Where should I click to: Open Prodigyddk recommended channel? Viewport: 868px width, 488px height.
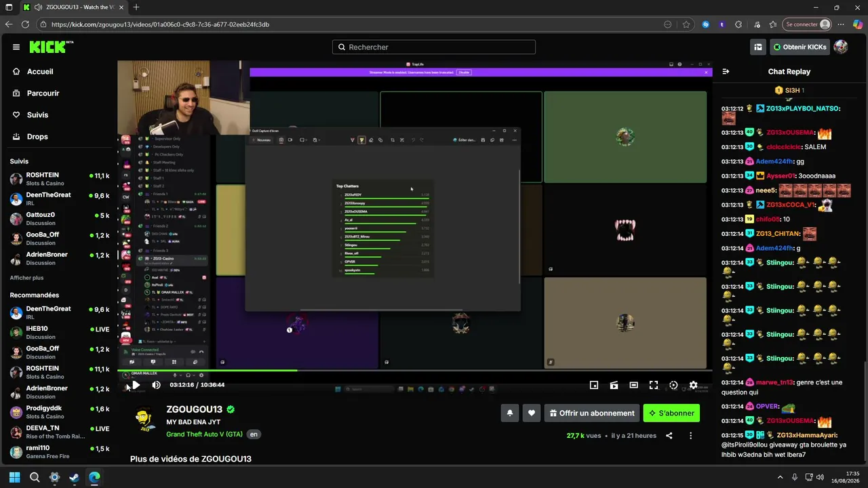coord(59,412)
